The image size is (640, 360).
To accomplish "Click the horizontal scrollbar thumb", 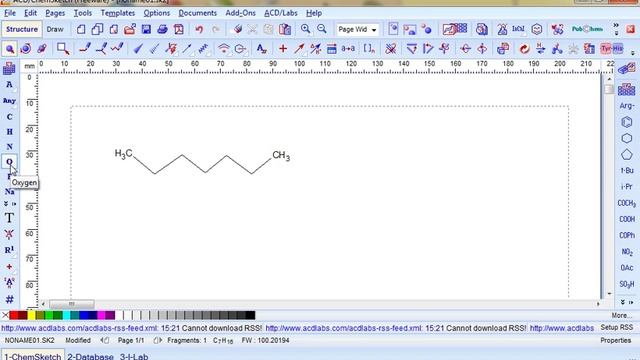I will [72, 304].
